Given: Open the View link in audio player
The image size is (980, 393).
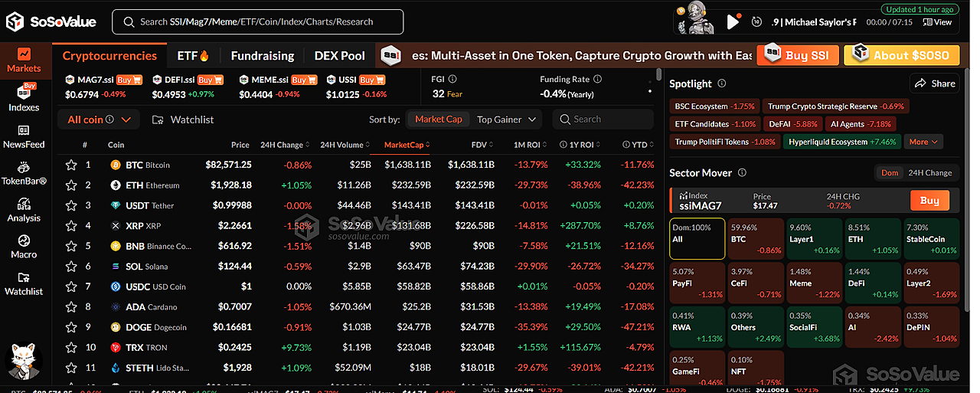Looking at the screenshot, I should pos(938,22).
